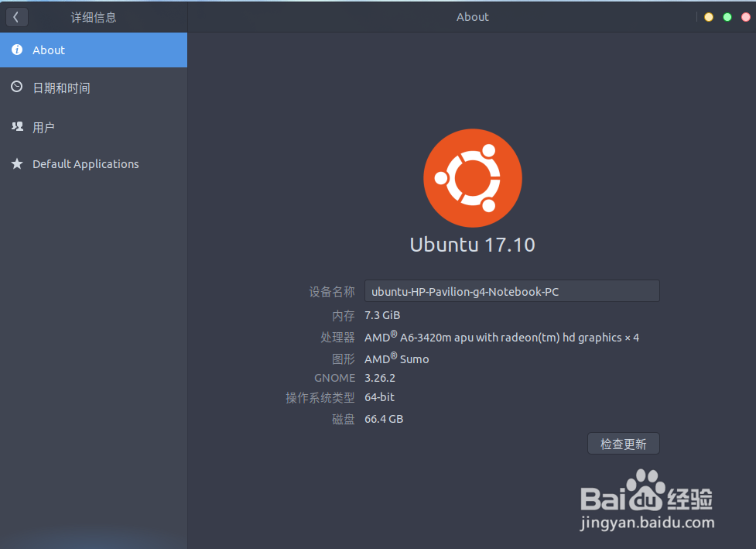Click the 操作系统类型 label
The width and height of the screenshot is (756, 549).
click(x=320, y=398)
